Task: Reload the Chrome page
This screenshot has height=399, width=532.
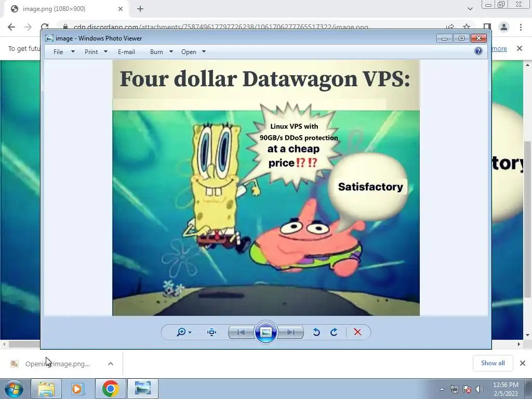Action: click(45, 26)
